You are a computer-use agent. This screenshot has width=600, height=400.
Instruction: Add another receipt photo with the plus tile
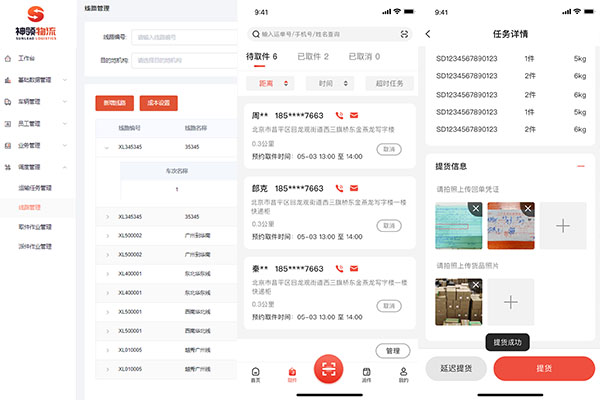(x=563, y=226)
